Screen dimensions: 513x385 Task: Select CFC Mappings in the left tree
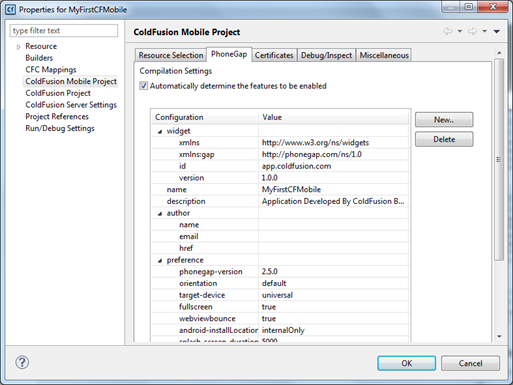[x=51, y=70]
